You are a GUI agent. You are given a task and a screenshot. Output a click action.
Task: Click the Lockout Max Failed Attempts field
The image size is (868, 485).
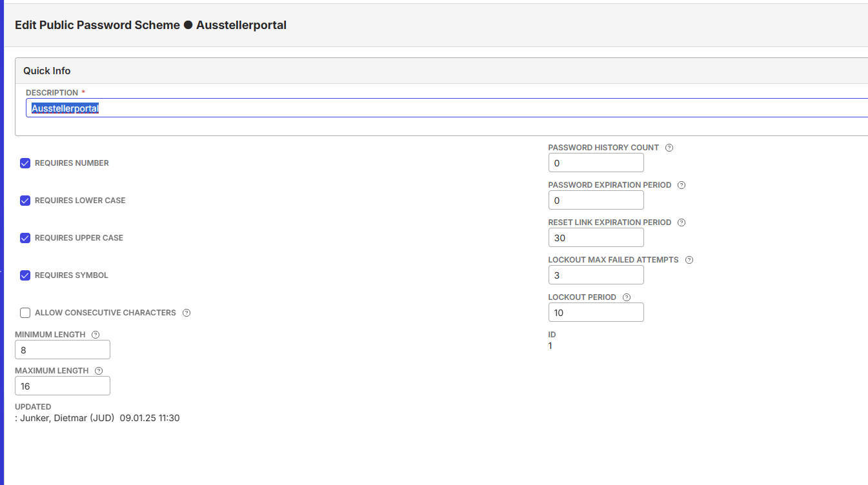[x=596, y=275]
